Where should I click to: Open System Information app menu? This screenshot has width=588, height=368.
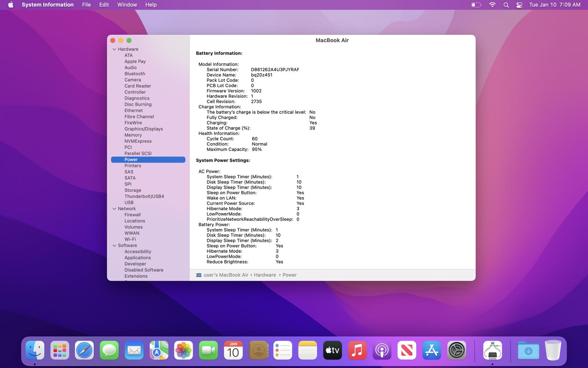pyautogui.click(x=48, y=5)
